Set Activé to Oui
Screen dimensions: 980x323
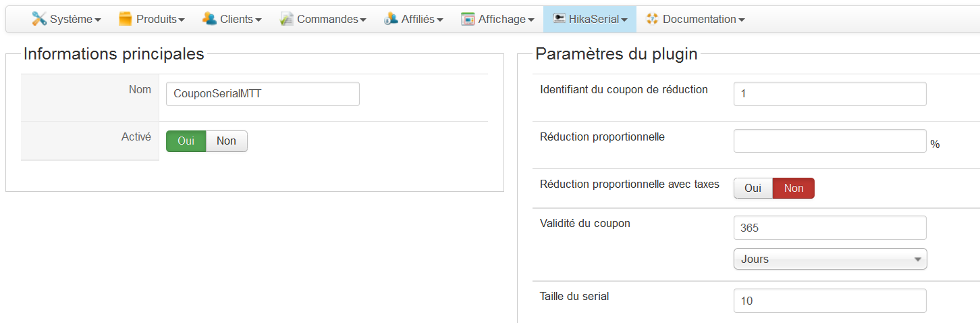click(186, 141)
